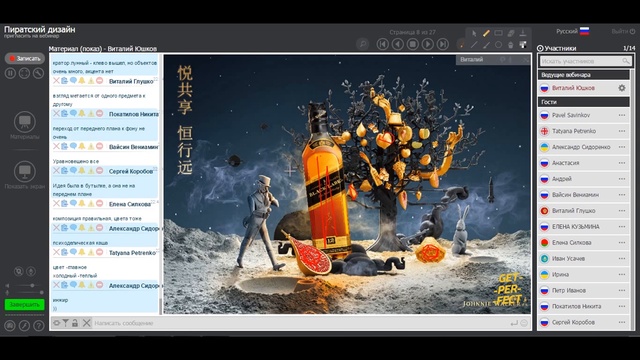Warn Елена Силкова with warning triangle icon
The image size is (640, 360).
click(x=91, y=203)
